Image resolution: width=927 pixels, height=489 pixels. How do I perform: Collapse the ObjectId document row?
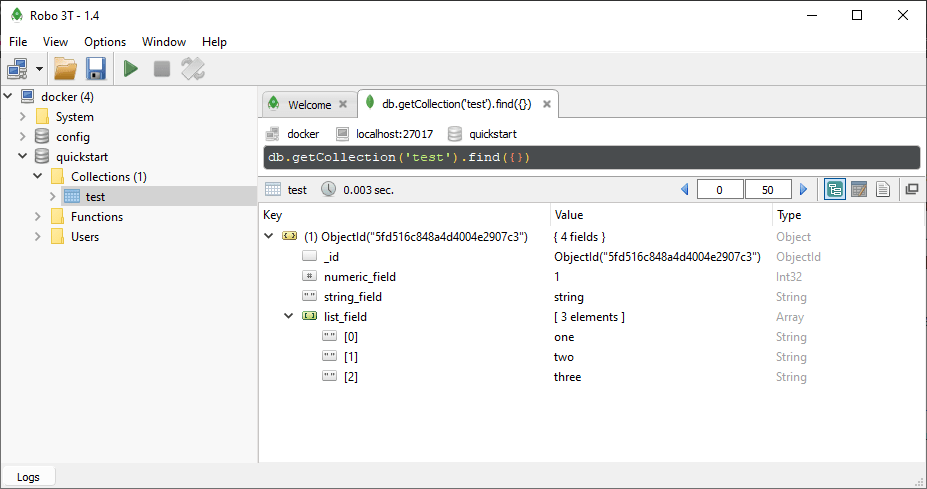pyautogui.click(x=269, y=236)
